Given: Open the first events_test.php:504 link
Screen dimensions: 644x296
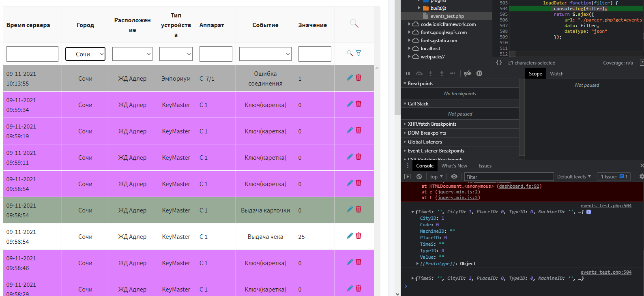Looking at the screenshot, I should (606, 206).
